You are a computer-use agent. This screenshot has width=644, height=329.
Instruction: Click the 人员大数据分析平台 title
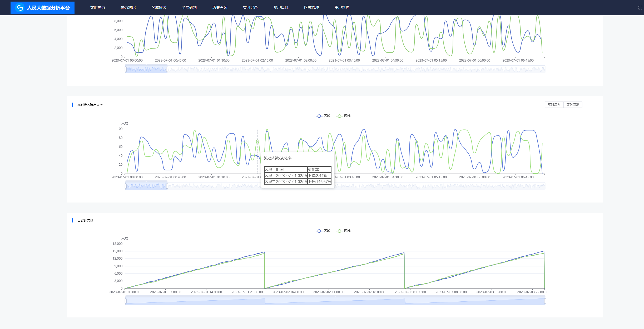(48, 8)
